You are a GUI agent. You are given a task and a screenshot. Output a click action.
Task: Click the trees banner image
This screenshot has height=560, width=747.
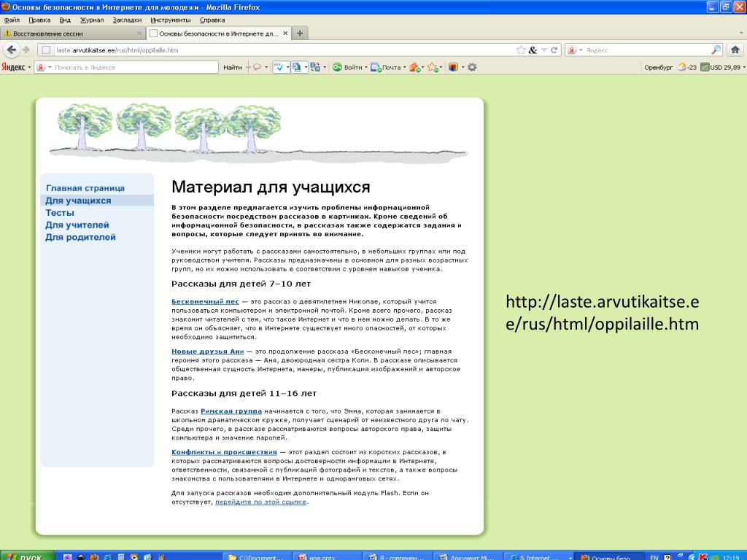tap(260, 133)
